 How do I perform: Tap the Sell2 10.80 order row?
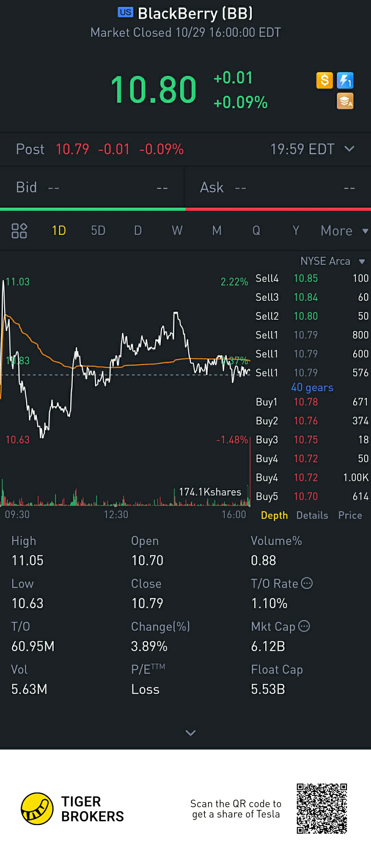[312, 316]
